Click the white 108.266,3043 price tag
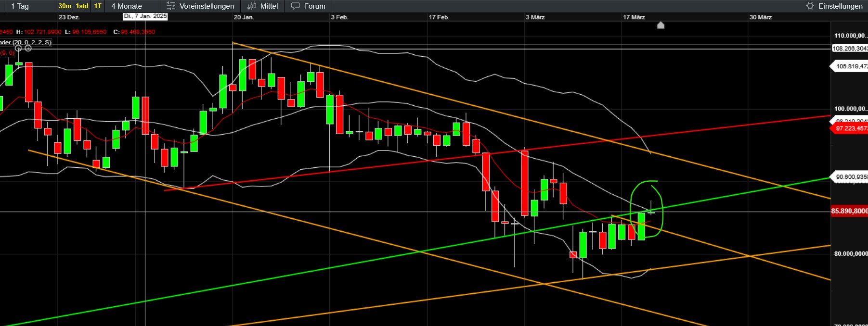 coord(850,49)
